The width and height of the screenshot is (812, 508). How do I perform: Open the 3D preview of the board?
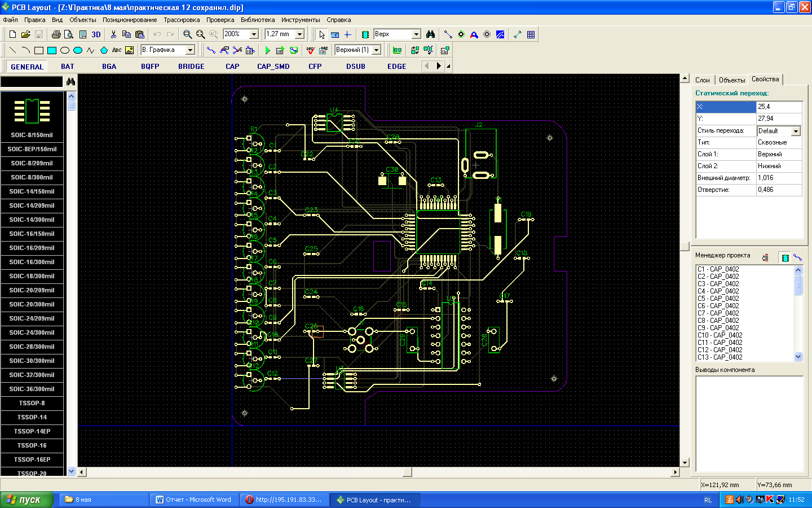96,34
